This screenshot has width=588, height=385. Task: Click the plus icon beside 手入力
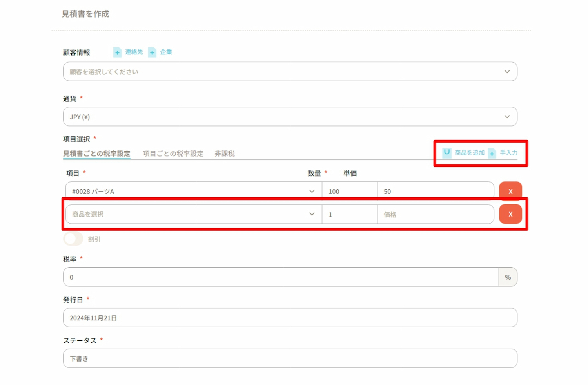pyautogui.click(x=492, y=153)
